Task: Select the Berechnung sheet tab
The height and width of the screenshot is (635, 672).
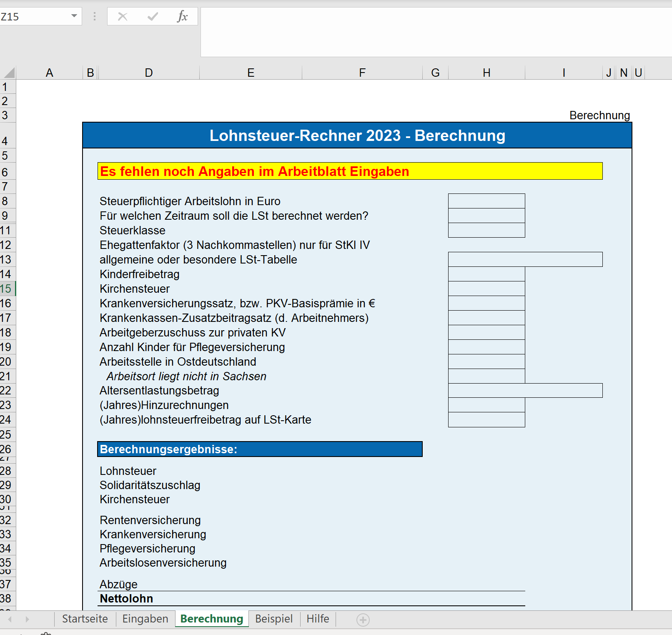Action: click(x=212, y=619)
